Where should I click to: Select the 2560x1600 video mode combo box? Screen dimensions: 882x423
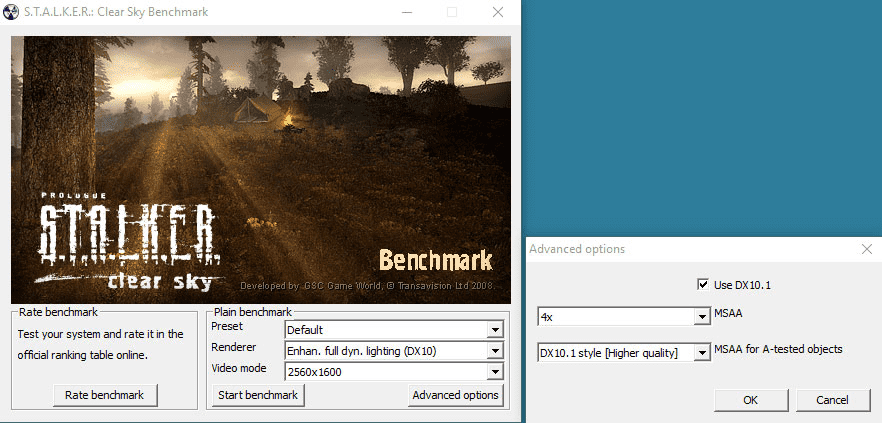[x=394, y=372]
